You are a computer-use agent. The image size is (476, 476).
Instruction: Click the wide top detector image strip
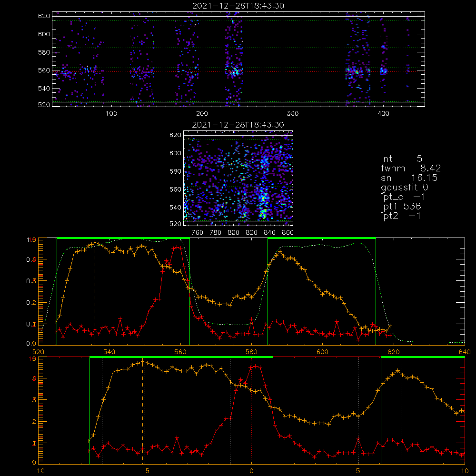point(238,59)
